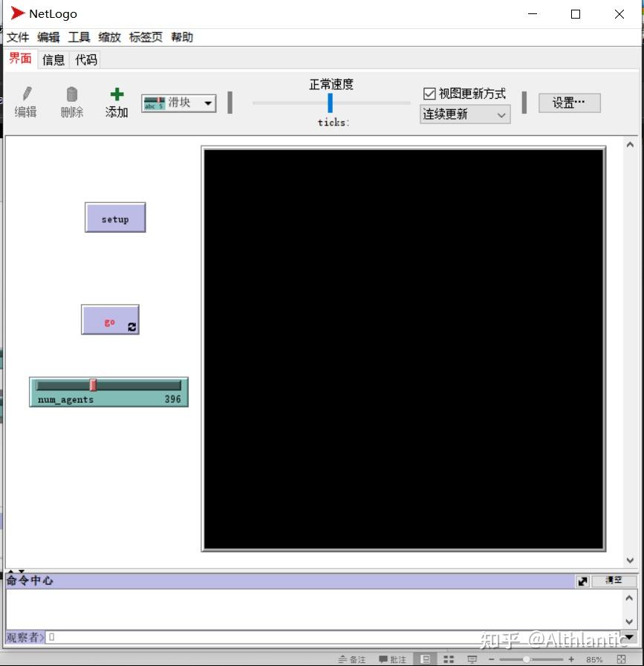Viewport: 644px width, 666px height.
Task: Click the setup button
Action: tap(115, 217)
